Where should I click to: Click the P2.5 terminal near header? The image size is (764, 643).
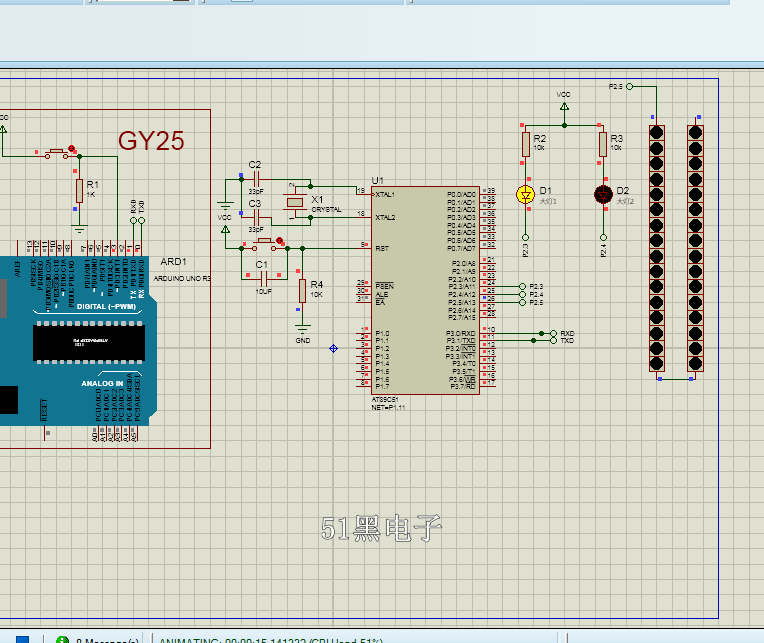tap(629, 87)
